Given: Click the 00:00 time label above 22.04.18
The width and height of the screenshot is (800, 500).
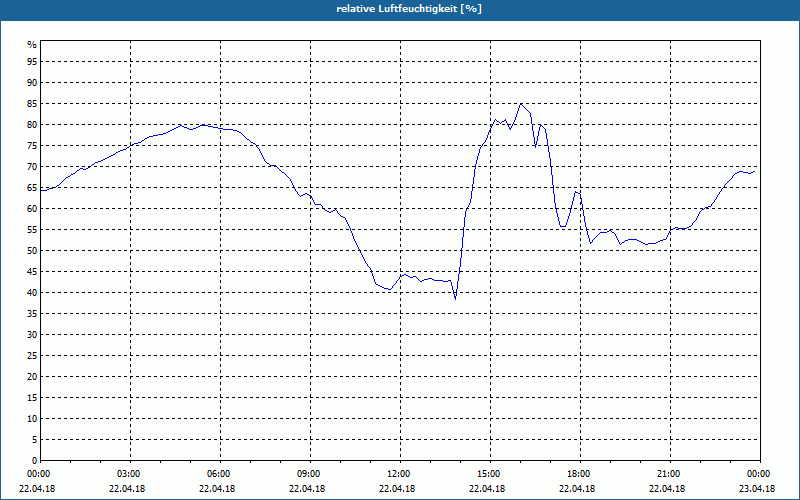Looking at the screenshot, I should pyautogui.click(x=37, y=474).
